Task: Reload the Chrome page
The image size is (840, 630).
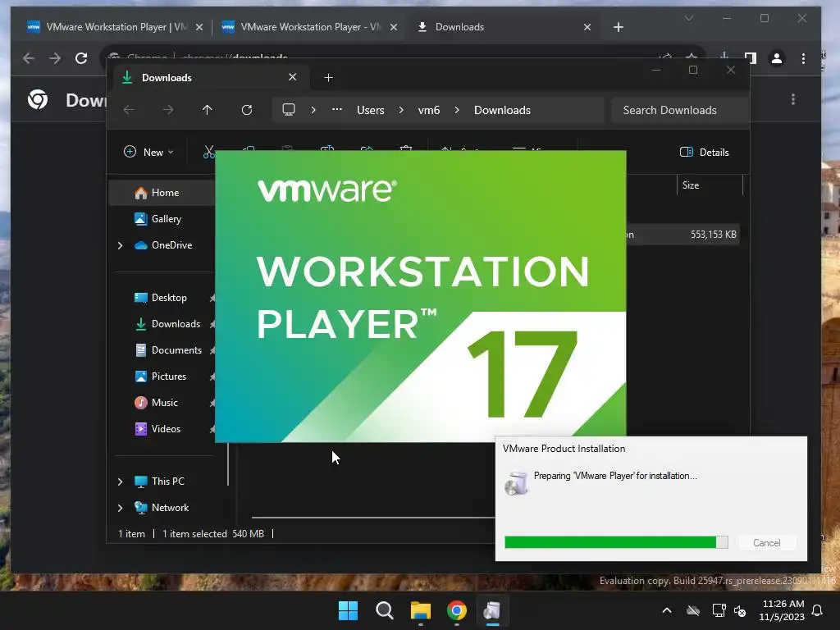Action: (81, 58)
